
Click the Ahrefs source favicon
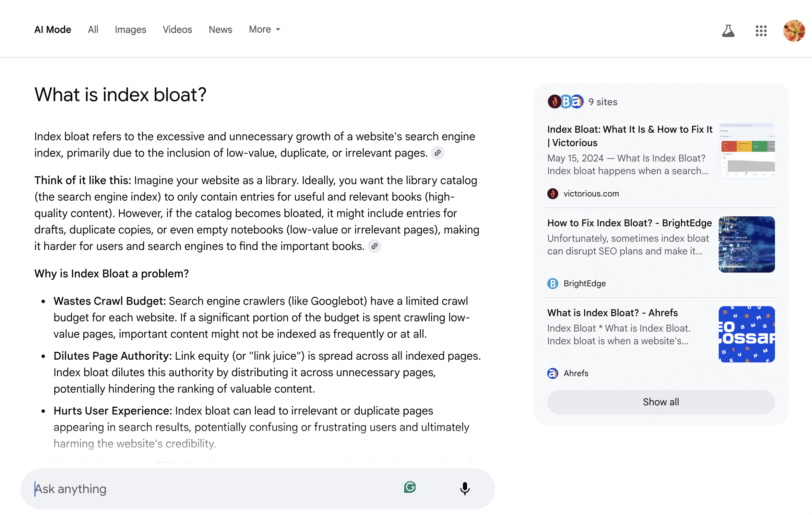[x=553, y=373]
